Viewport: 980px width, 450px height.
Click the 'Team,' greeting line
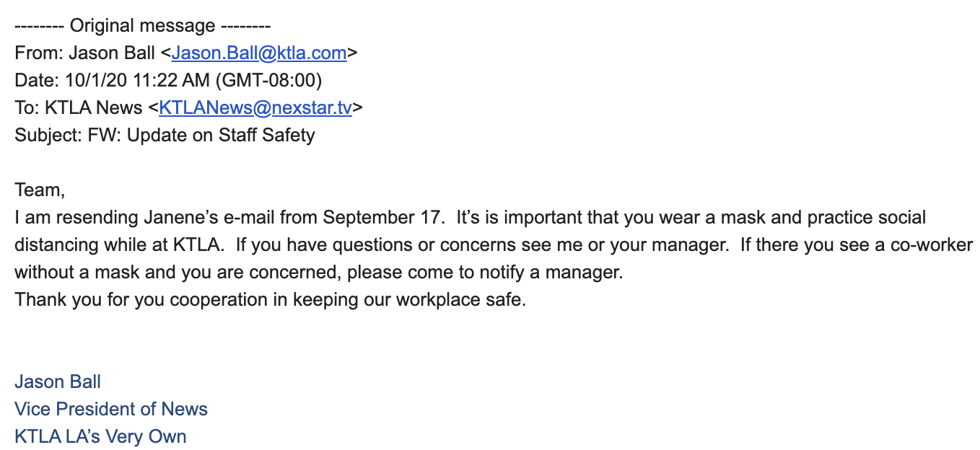point(40,190)
